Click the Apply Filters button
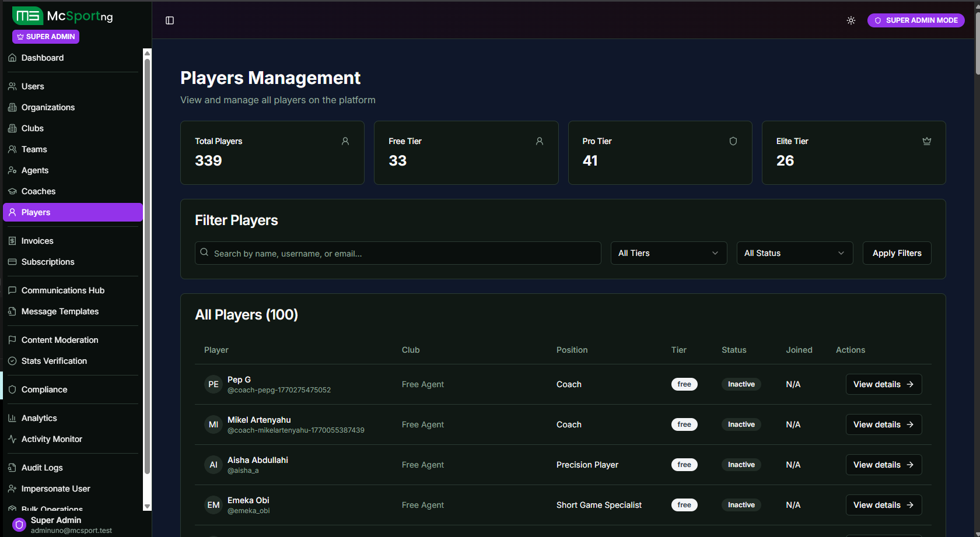This screenshot has width=980, height=537. tap(897, 252)
